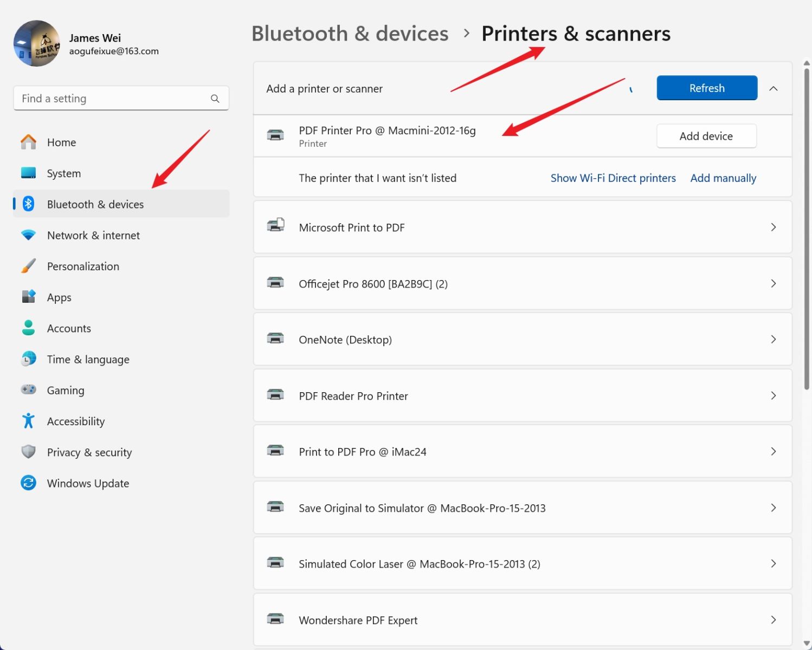Select Time & language label
The height and width of the screenshot is (650, 812).
(88, 359)
